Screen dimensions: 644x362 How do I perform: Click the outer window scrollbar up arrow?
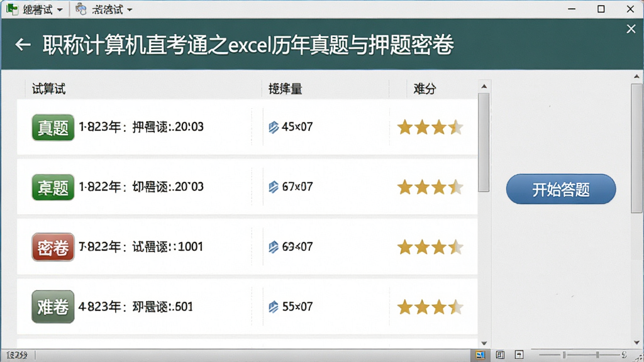point(636,76)
